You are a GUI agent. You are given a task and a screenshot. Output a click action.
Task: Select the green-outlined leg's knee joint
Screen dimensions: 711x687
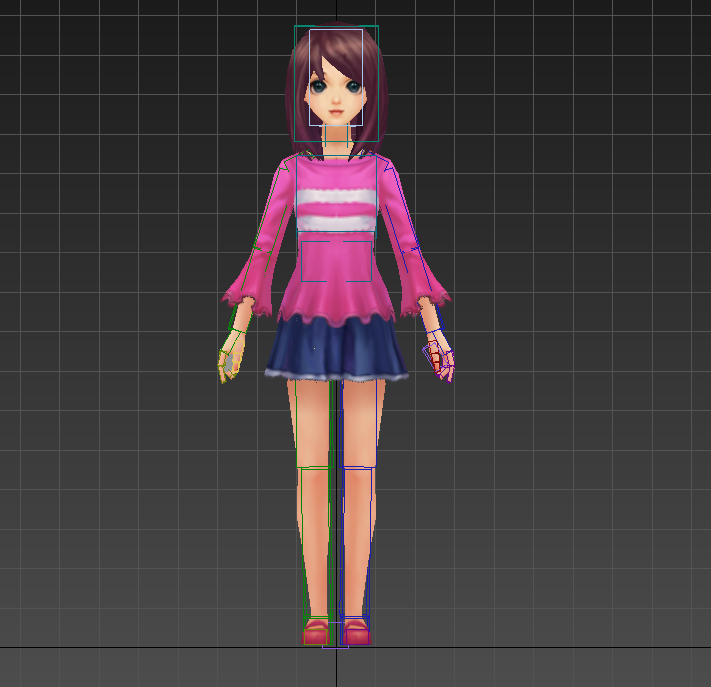314,480
